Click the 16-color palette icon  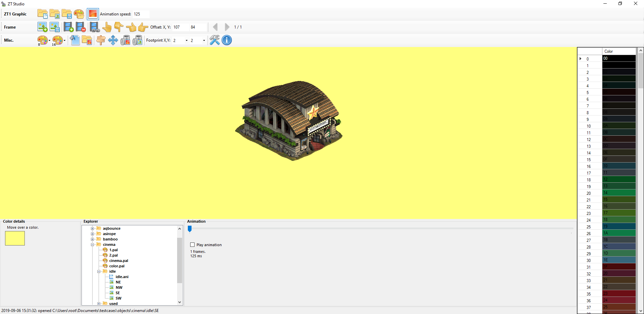pyautogui.click(x=57, y=40)
